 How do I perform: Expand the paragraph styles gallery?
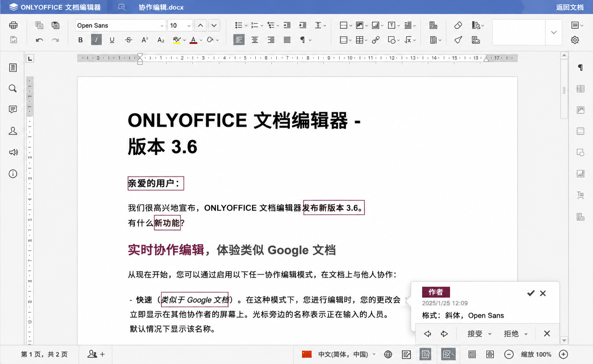(x=554, y=33)
